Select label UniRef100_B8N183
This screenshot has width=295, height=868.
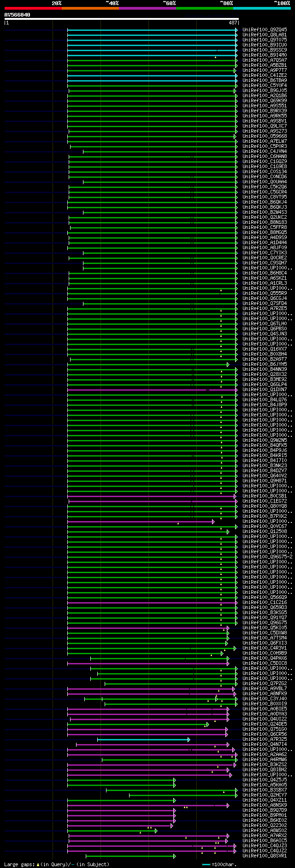pyautogui.click(x=265, y=223)
